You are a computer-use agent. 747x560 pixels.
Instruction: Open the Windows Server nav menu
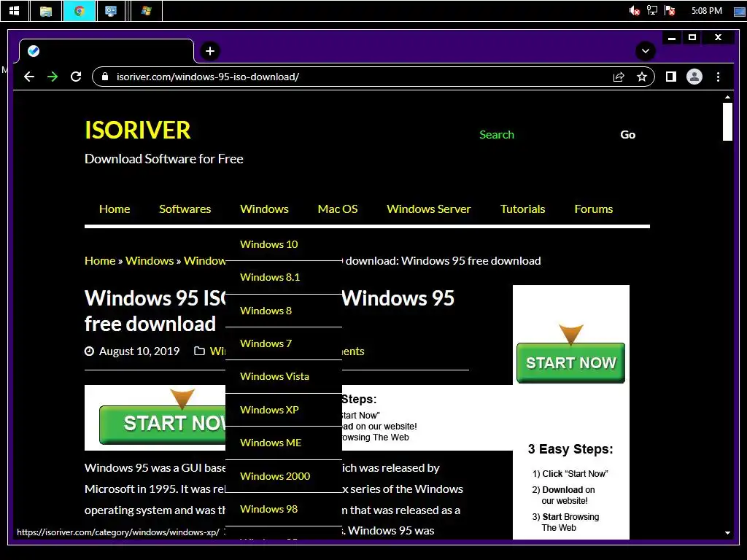429,209
